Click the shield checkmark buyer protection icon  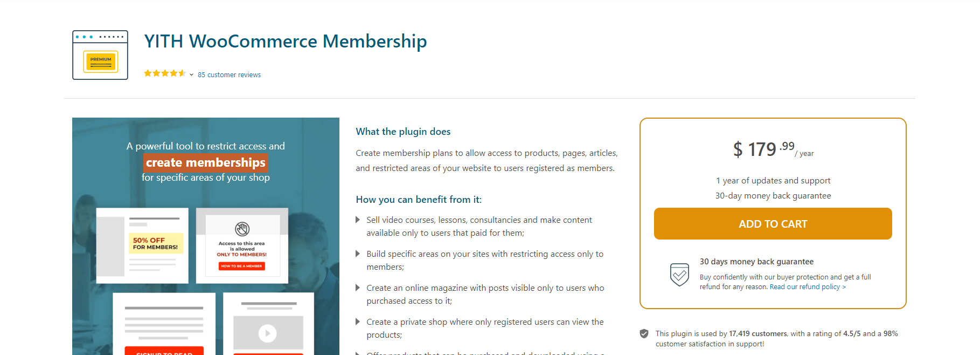pyautogui.click(x=679, y=275)
